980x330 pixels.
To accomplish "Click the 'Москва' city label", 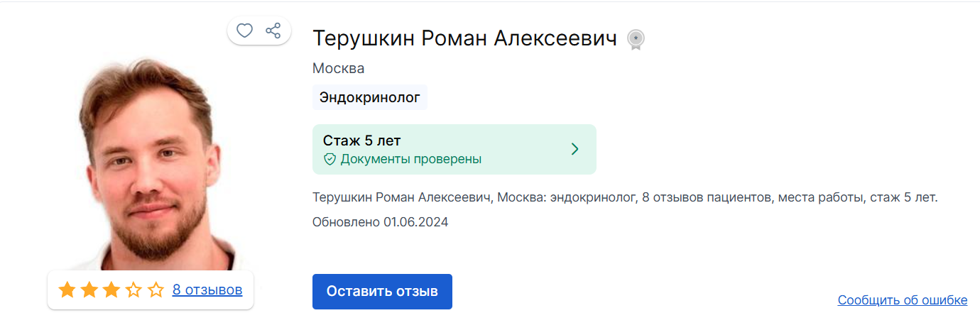I will tap(338, 69).
